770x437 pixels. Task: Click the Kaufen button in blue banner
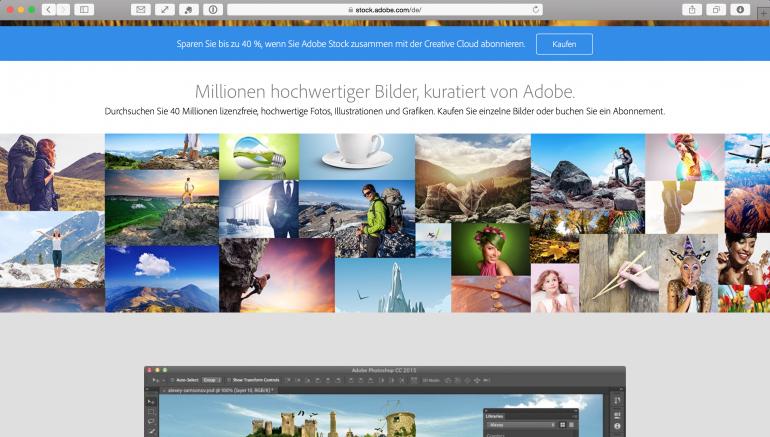[x=564, y=44]
